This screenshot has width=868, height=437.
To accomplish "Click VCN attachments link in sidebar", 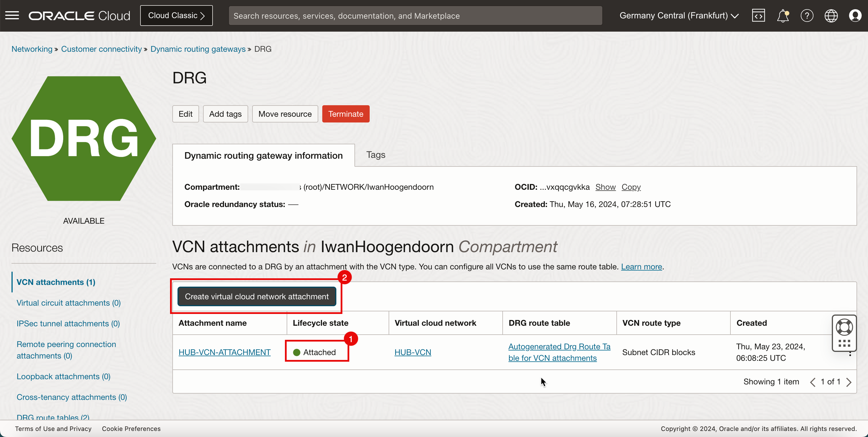I will (56, 282).
